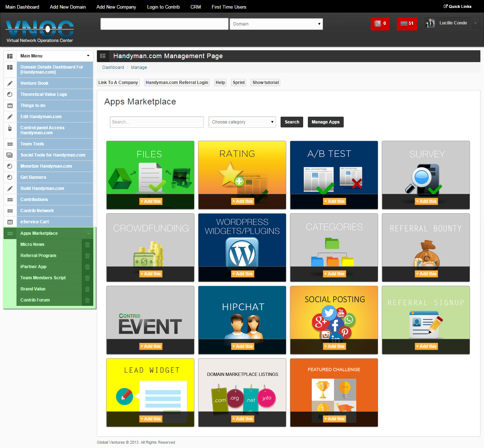Remove iPartner App with trash icon

coord(87,267)
